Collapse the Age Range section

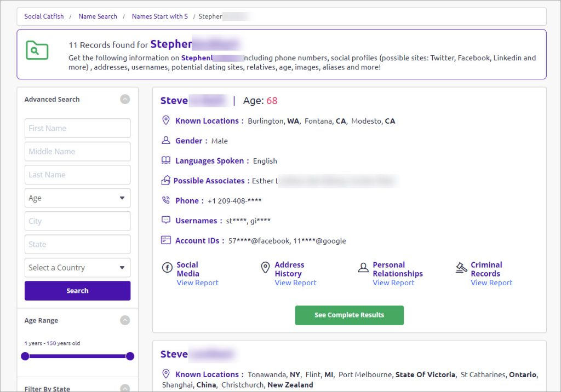coord(125,320)
